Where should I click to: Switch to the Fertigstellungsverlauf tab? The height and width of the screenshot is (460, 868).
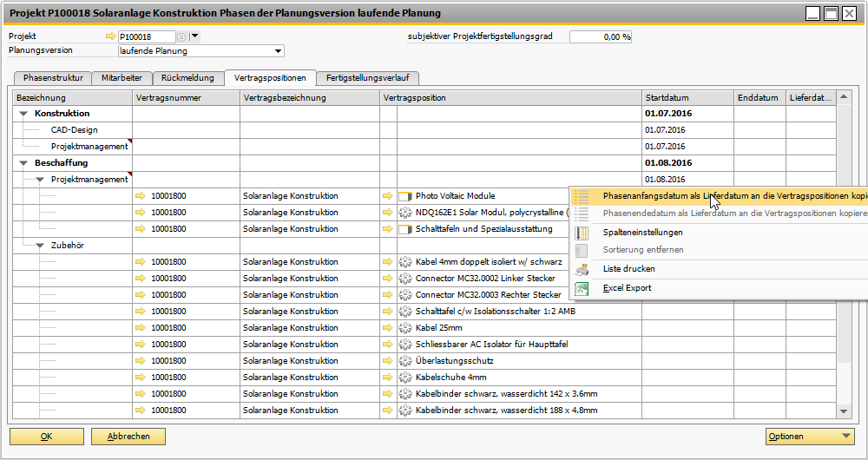(368, 77)
